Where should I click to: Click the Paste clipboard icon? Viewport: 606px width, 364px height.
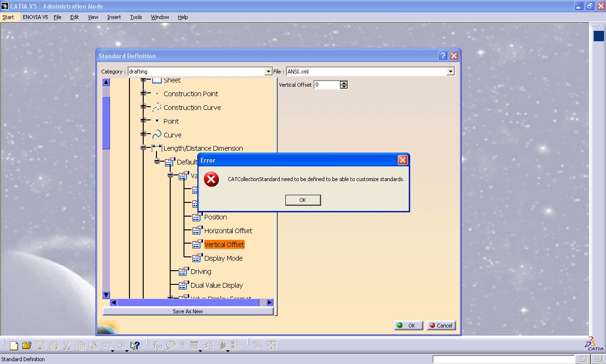point(93,346)
